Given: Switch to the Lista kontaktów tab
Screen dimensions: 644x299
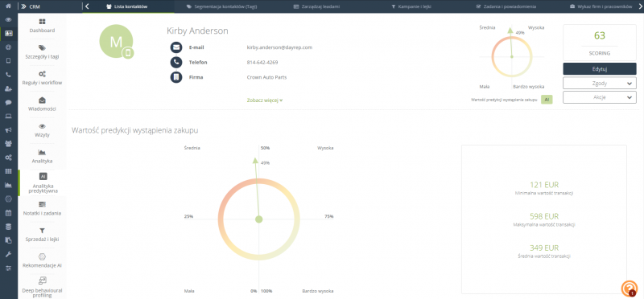Looking at the screenshot, I should (127, 6).
